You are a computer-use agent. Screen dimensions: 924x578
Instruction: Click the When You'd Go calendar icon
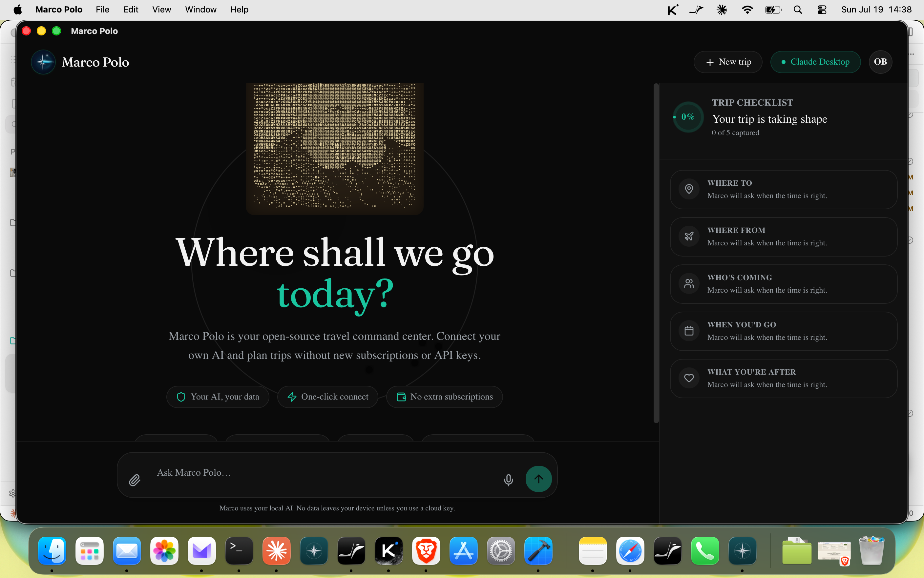(689, 331)
